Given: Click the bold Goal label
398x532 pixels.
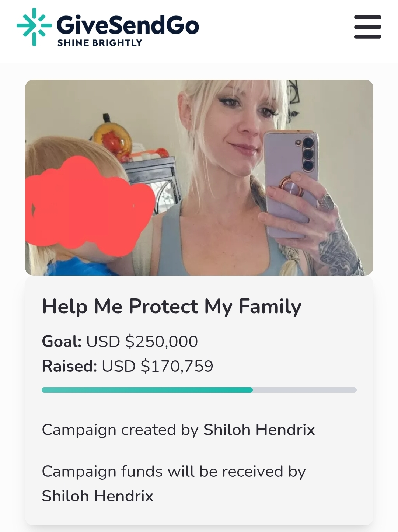Looking at the screenshot, I should (62, 341).
